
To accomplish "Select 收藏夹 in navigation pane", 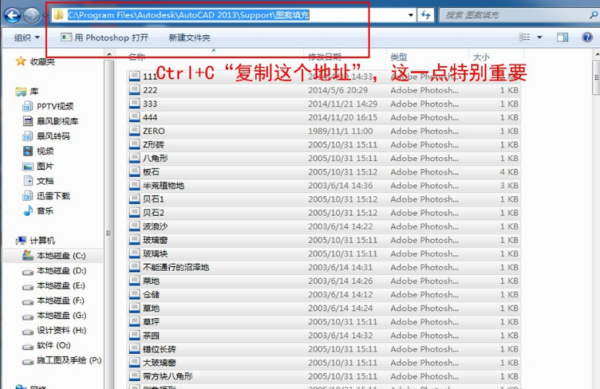I will click(x=35, y=62).
